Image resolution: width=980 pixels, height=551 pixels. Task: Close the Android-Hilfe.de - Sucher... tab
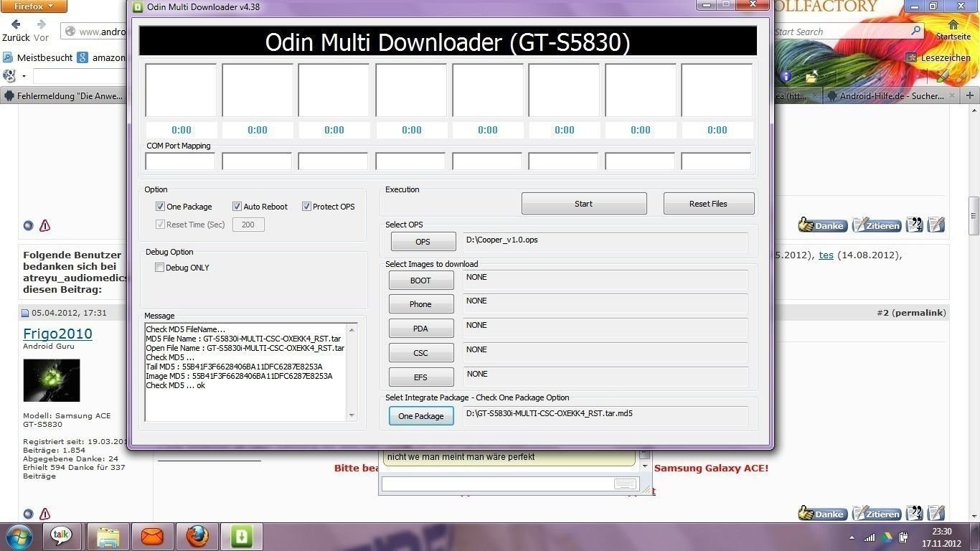953,95
